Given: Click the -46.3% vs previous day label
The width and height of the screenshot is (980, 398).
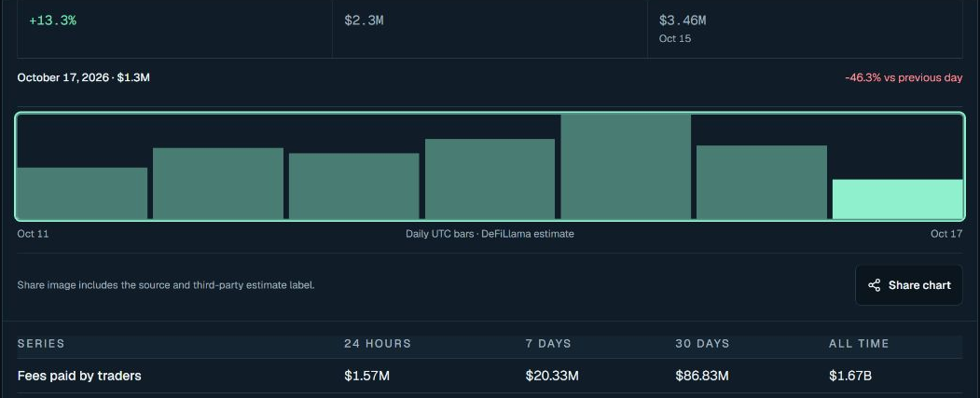Looking at the screenshot, I should (x=904, y=78).
